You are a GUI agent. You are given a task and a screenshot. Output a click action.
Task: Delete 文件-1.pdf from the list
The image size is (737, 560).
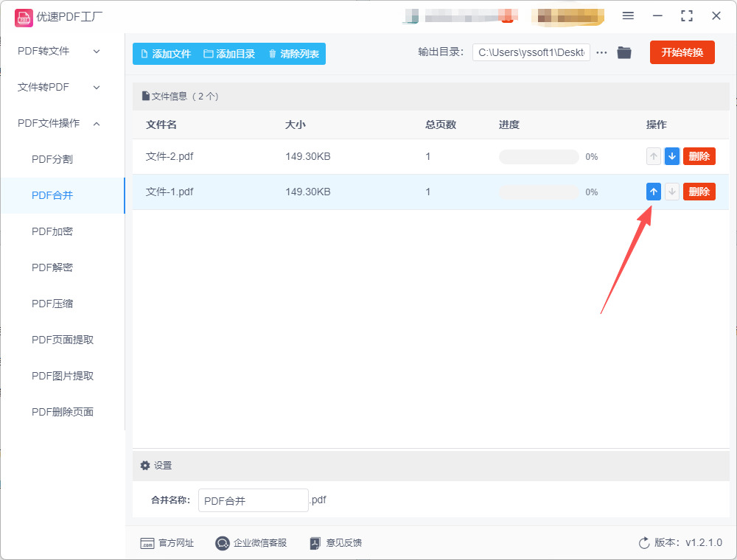[x=699, y=192]
